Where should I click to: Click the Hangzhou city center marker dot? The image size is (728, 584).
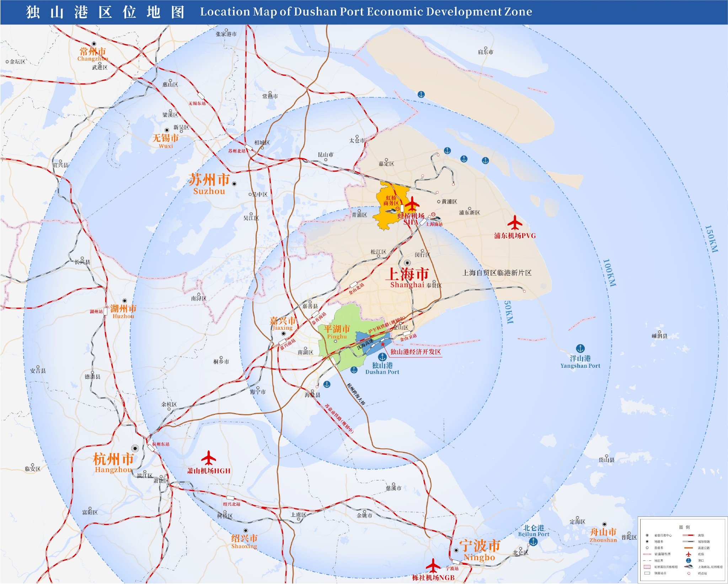(135, 448)
